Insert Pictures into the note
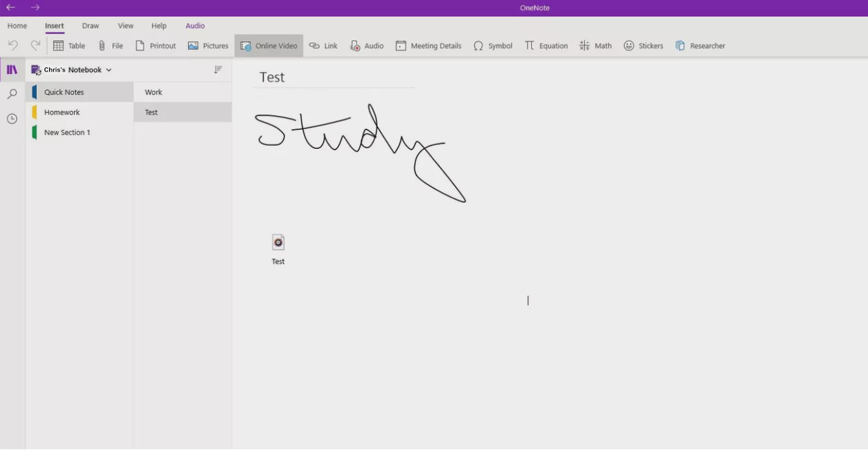This screenshot has height=450, width=868. (x=208, y=45)
